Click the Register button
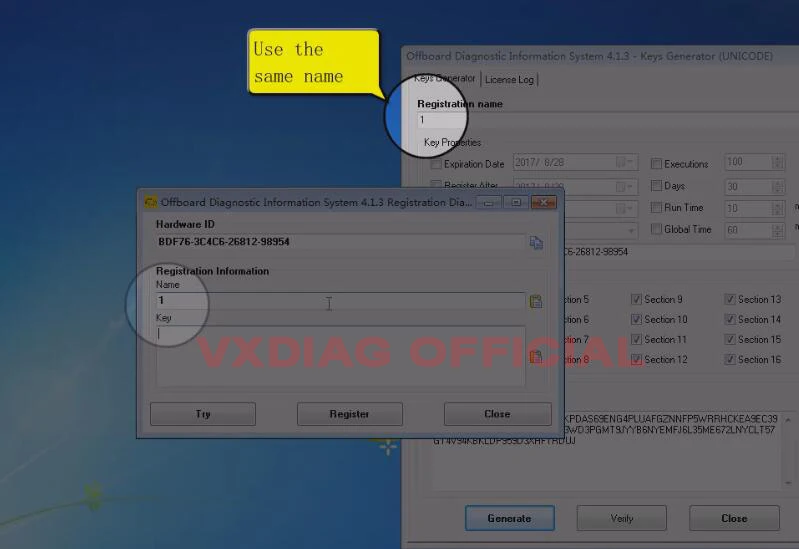799x549 pixels. [x=350, y=414]
